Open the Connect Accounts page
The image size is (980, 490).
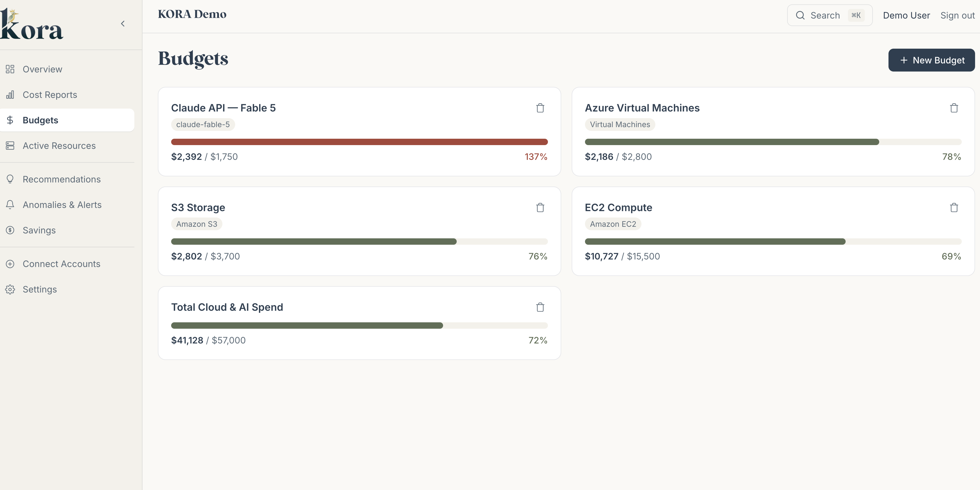click(67, 264)
